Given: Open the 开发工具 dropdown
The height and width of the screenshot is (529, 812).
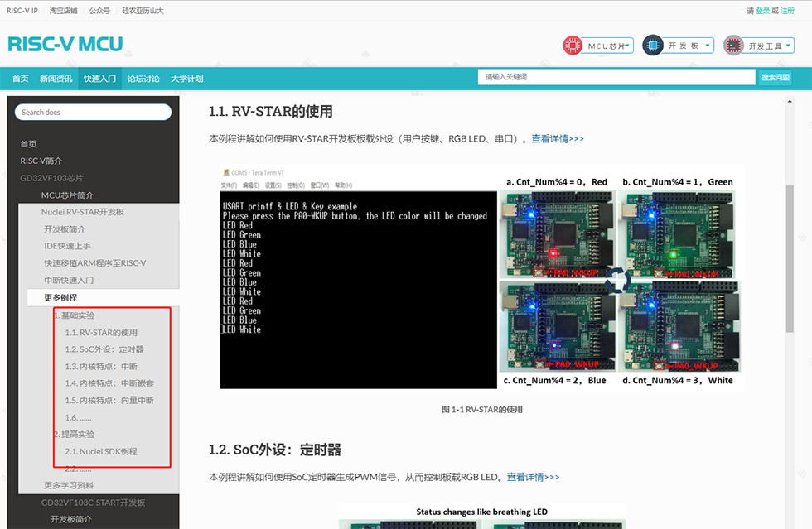Looking at the screenshot, I should tap(770, 46).
